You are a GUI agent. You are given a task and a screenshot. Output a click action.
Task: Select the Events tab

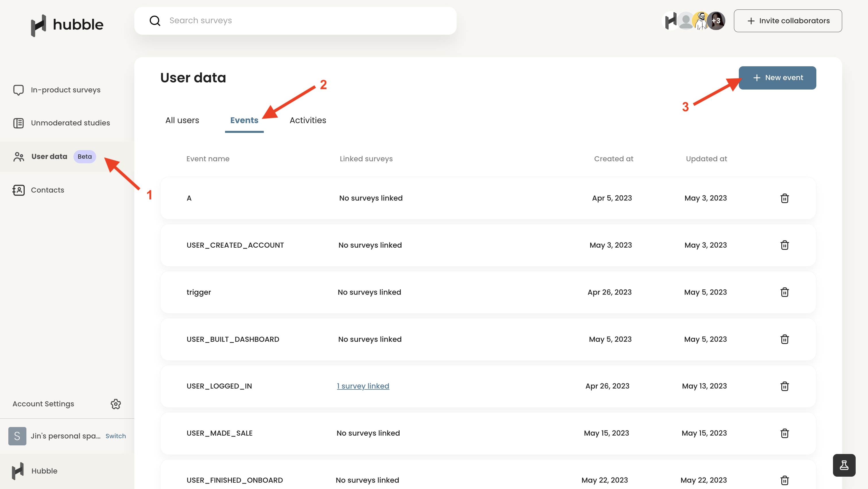(x=244, y=120)
